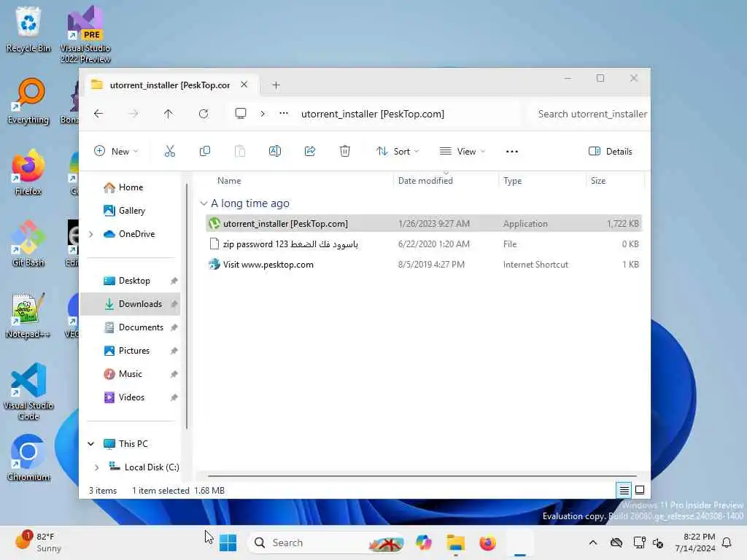Open Windows Start menu
747x560 pixels.
[228, 542]
